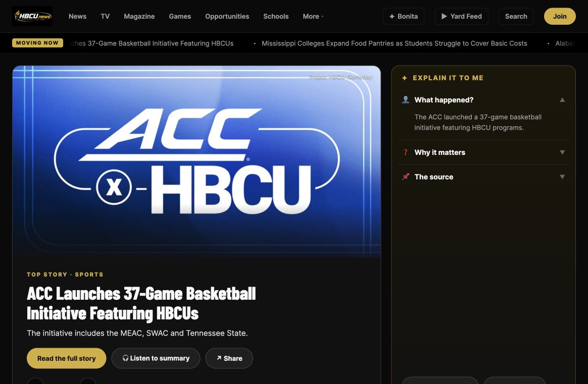Click the Explain It To Me star icon
The image size is (588, 384).
[405, 78]
